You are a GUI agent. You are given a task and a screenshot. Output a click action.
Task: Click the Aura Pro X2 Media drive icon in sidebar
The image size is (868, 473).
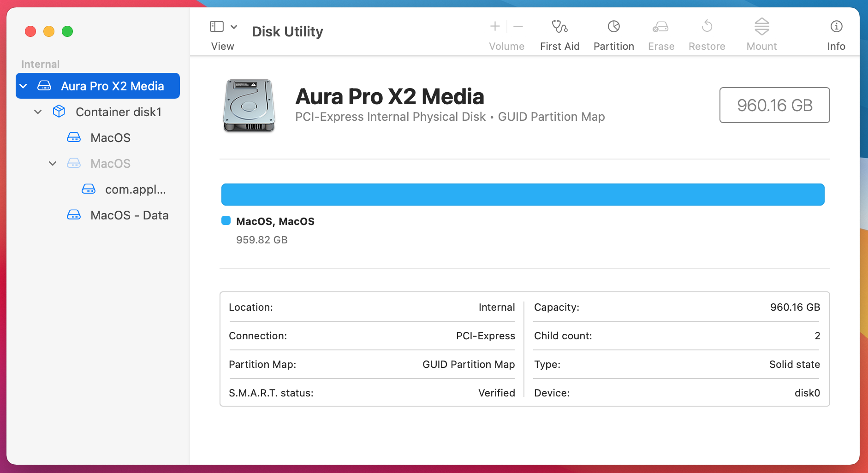(x=44, y=86)
